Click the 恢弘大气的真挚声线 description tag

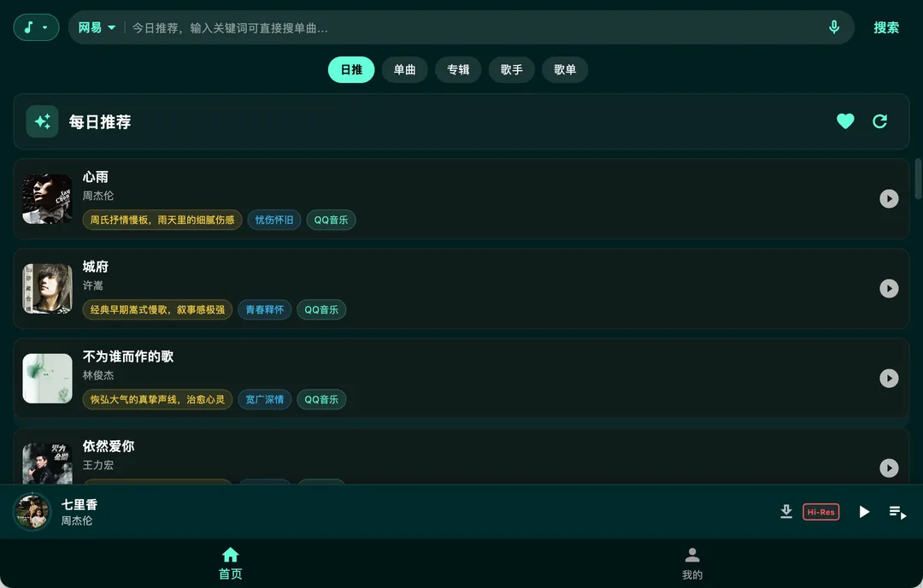158,399
